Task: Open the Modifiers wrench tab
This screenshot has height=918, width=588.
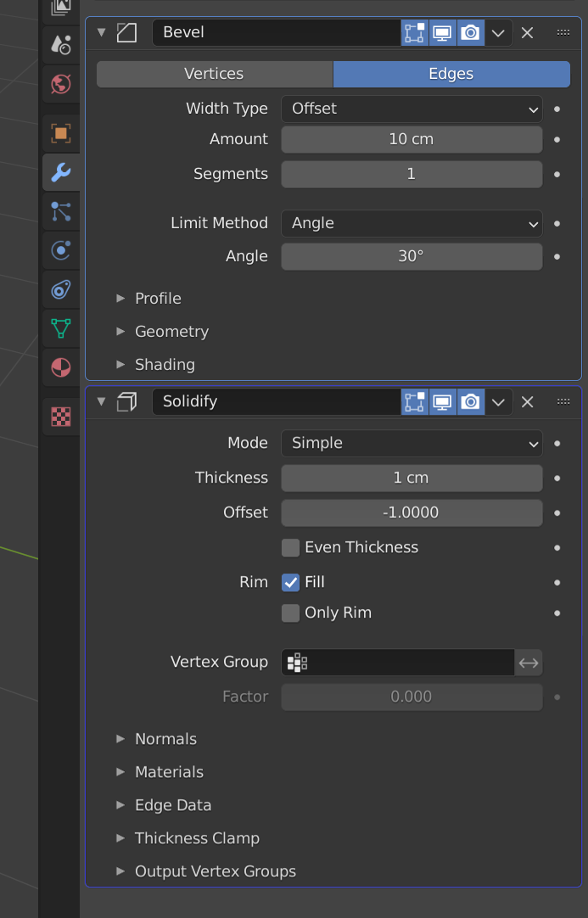Action: pos(61,172)
